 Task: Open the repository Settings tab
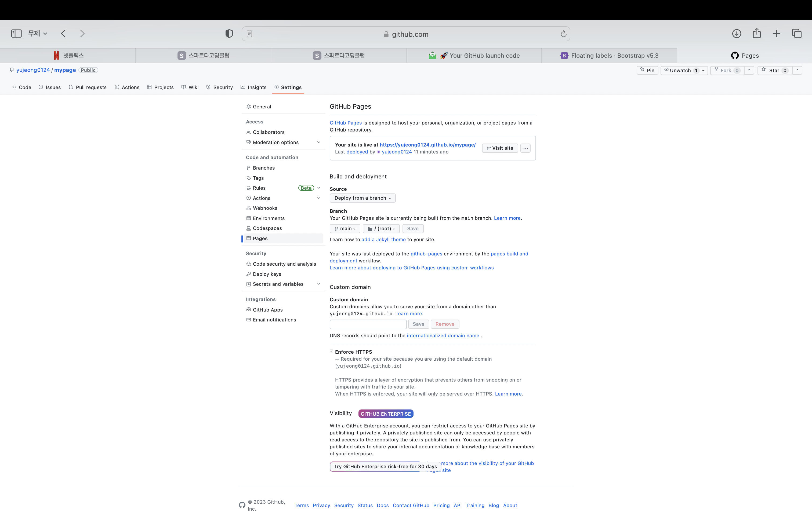tap(288, 87)
